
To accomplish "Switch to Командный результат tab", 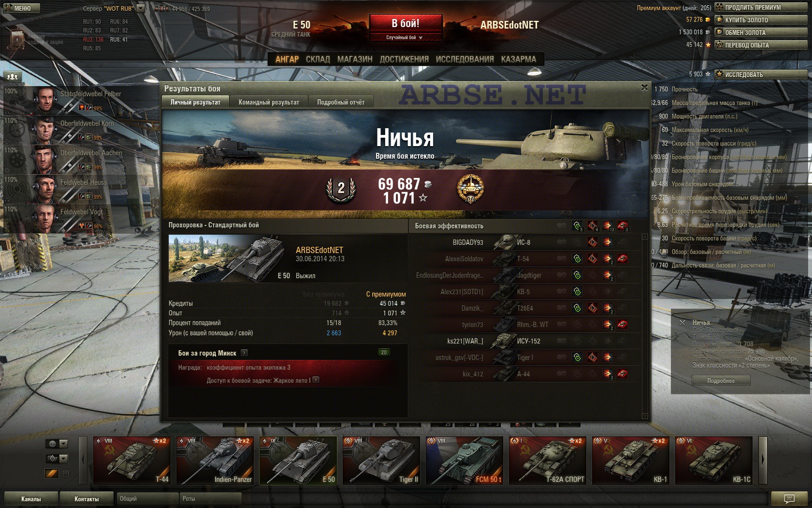I will 269,102.
